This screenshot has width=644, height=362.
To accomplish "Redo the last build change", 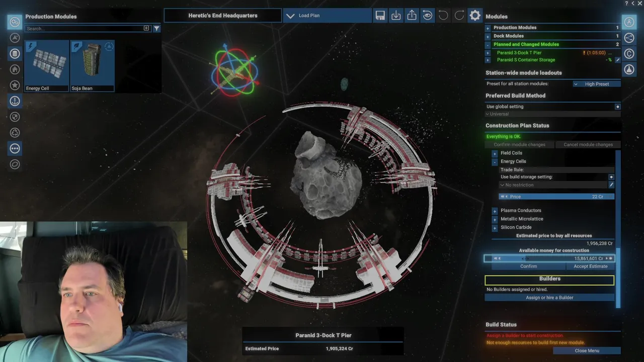I will point(459,16).
